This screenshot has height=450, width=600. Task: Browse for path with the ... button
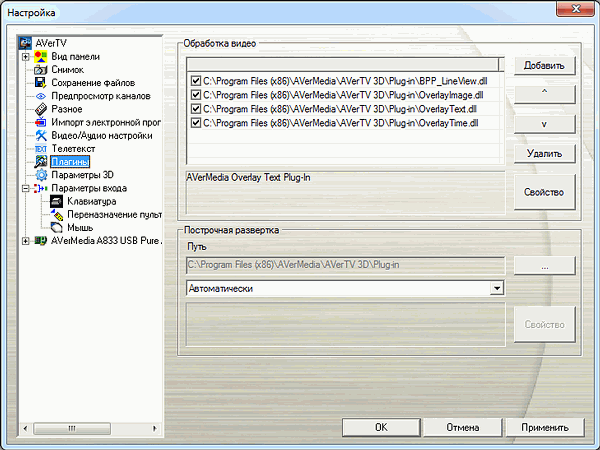pos(544,265)
